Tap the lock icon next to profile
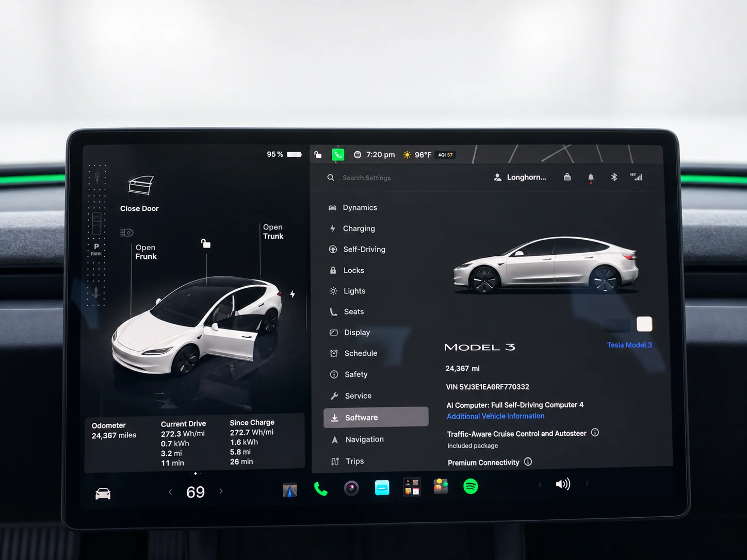 567,177
